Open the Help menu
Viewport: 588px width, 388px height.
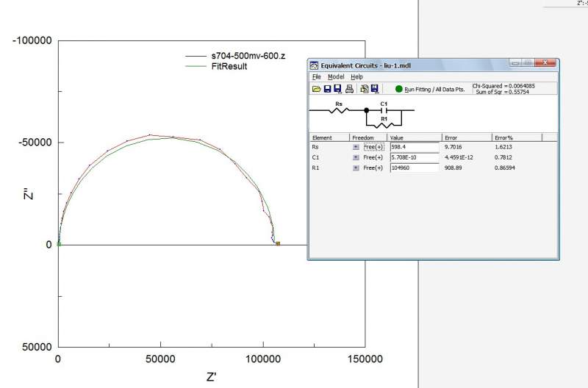coord(356,77)
